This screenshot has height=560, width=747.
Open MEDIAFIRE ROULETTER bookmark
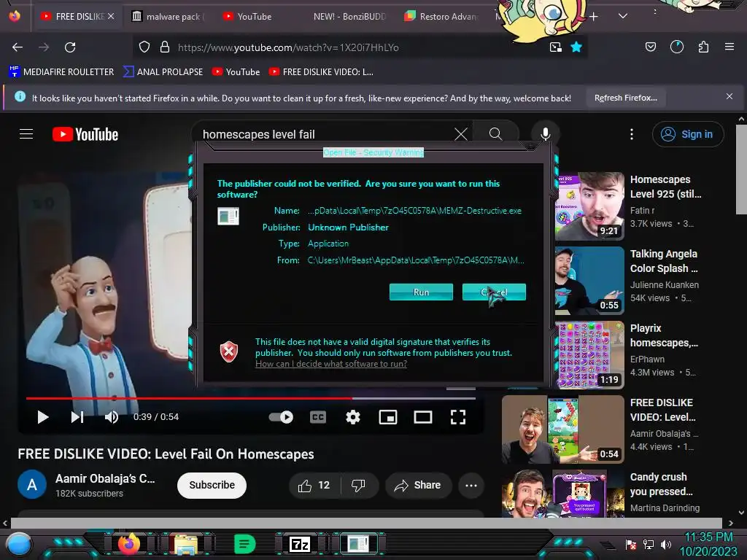[61, 72]
